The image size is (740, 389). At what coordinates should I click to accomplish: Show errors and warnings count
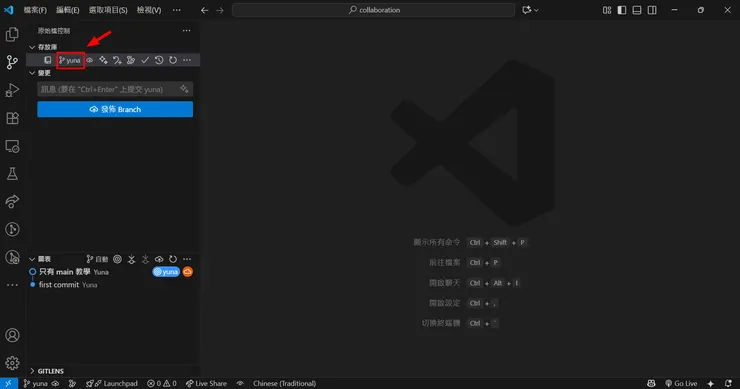pos(161,383)
